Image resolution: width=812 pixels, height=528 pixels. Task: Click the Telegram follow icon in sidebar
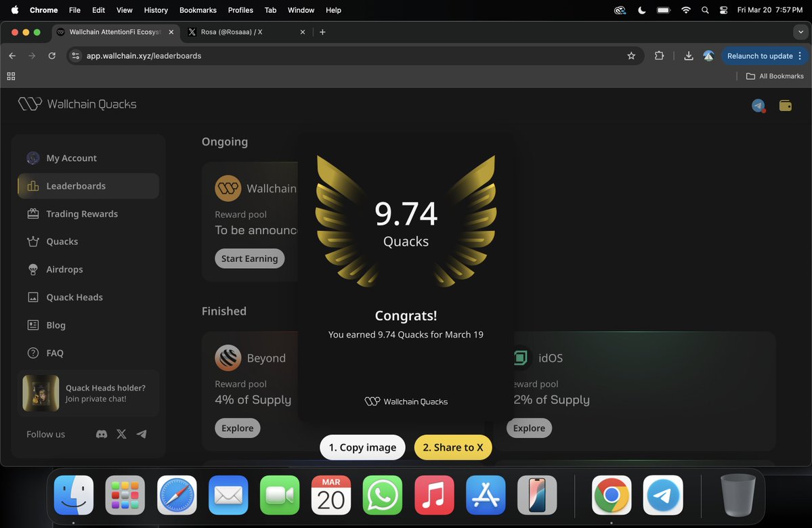click(x=142, y=435)
